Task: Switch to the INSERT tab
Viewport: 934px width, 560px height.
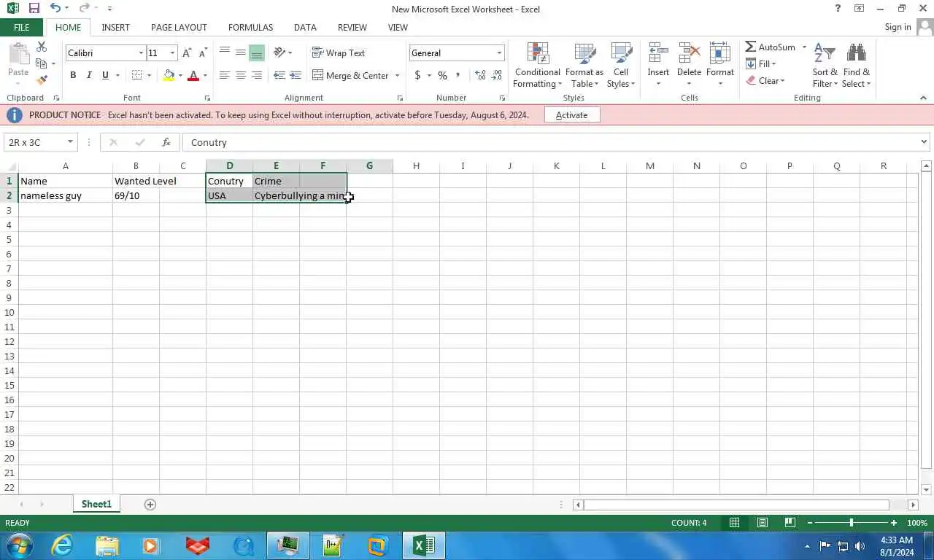Action: pos(115,27)
